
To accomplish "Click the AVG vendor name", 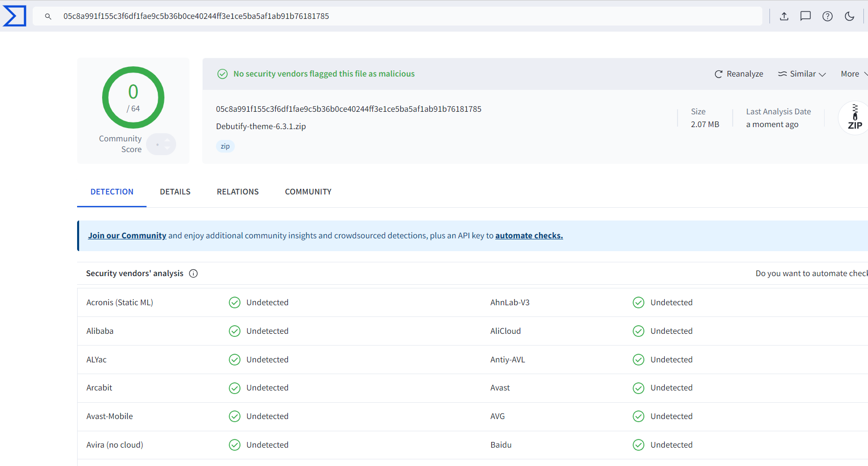I will (x=498, y=416).
